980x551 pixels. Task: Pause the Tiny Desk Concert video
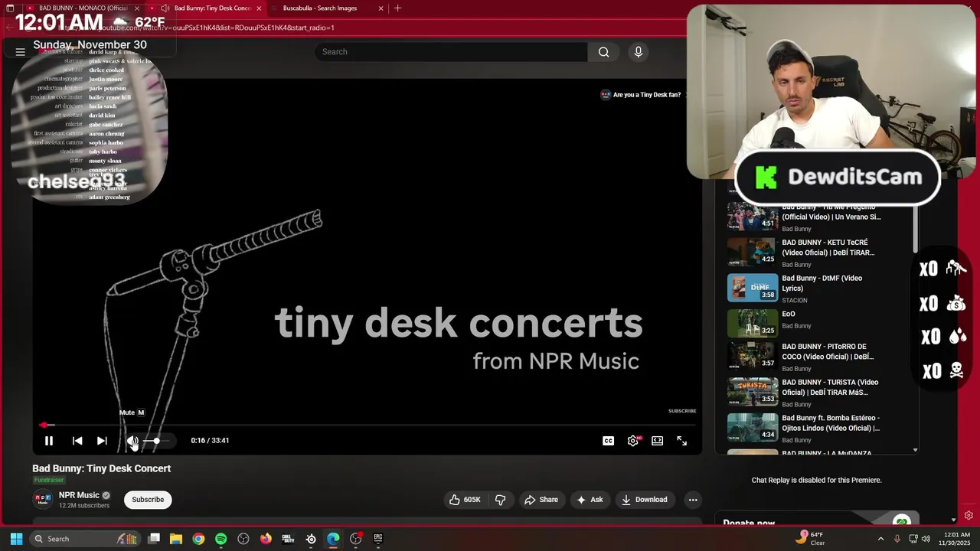(x=48, y=441)
